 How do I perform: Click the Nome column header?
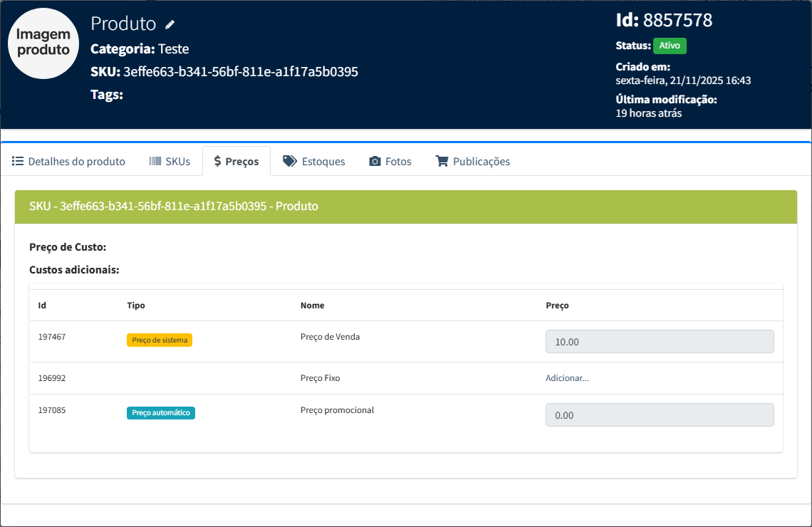(312, 306)
